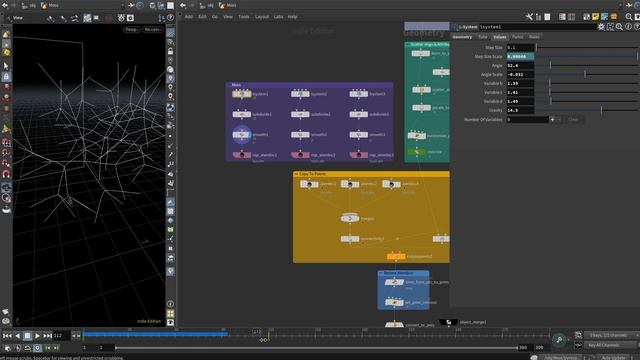Click the Angle Scale slider
This screenshot has width=640, height=360.
point(588,74)
